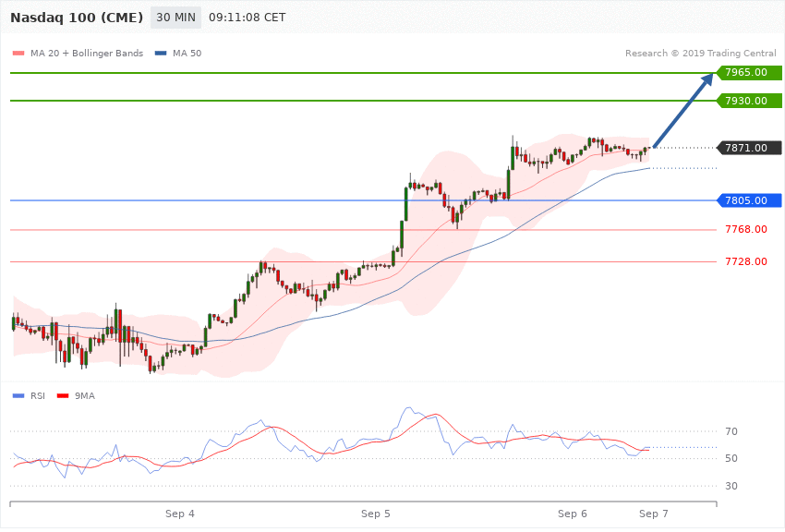Click the 7728.00 red support label

click(746, 261)
